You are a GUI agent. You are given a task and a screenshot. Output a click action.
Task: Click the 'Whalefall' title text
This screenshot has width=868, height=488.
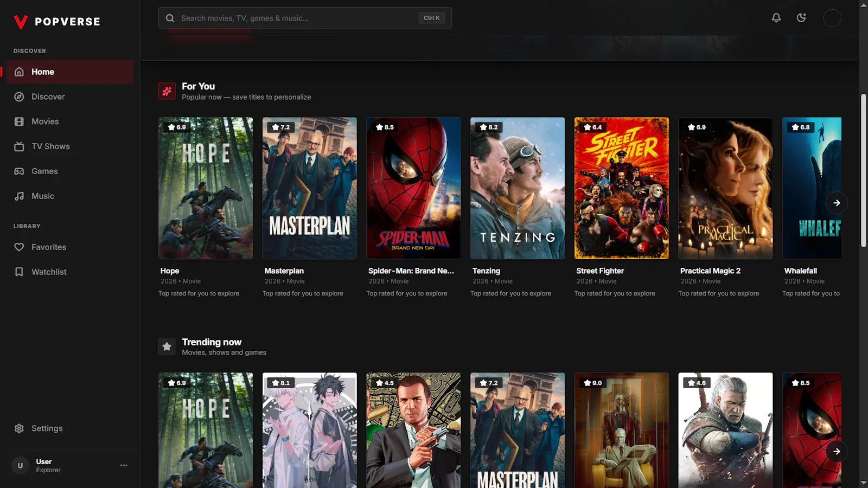pos(800,271)
